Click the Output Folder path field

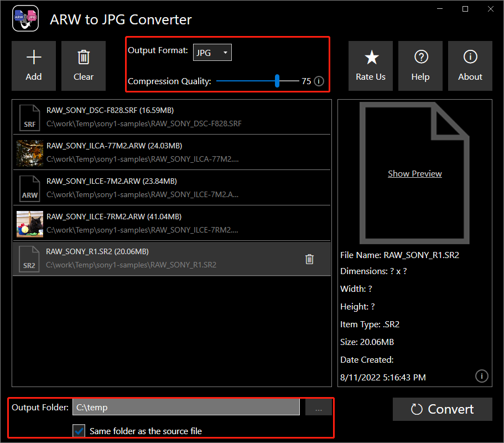tap(186, 408)
